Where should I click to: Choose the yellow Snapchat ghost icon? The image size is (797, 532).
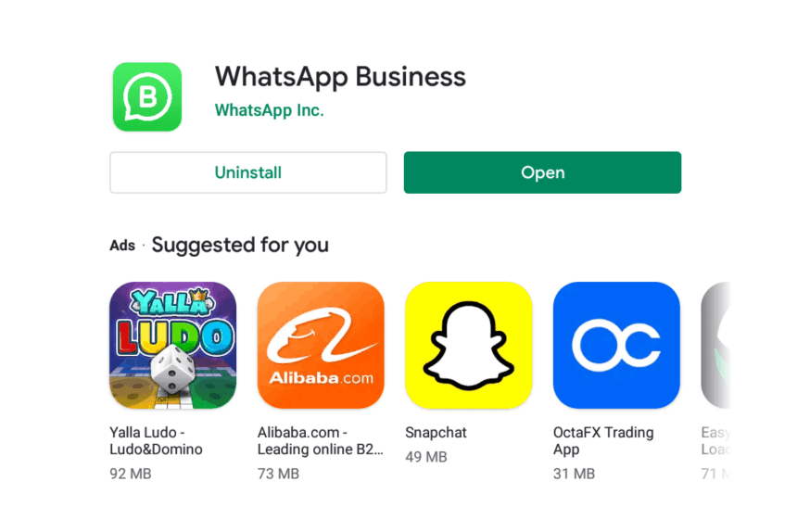(x=469, y=346)
